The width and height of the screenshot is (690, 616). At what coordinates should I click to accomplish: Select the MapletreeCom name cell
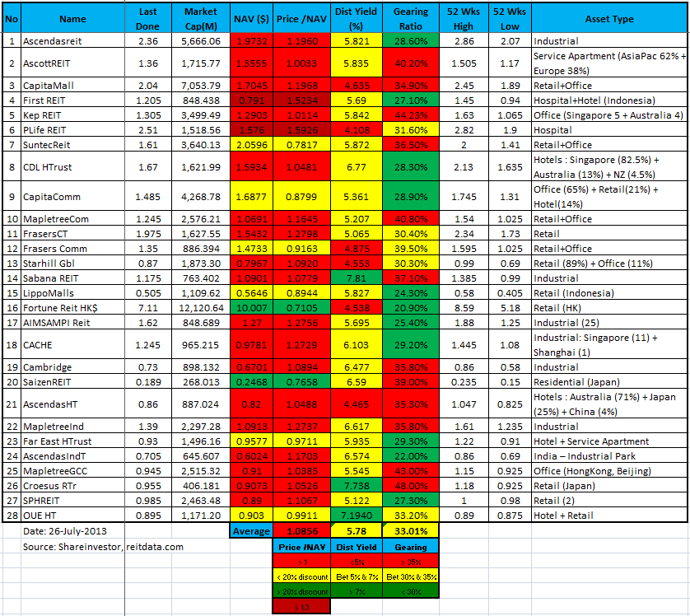[x=72, y=219]
